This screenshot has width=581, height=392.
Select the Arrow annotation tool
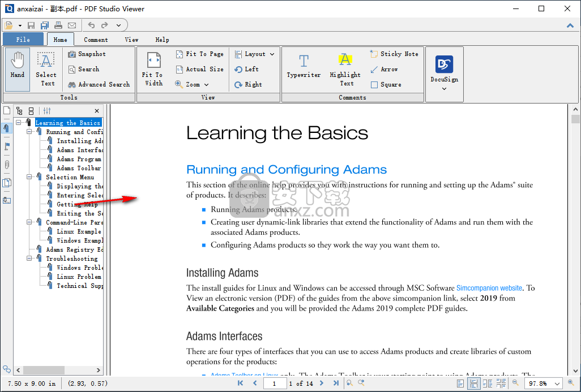(x=384, y=69)
